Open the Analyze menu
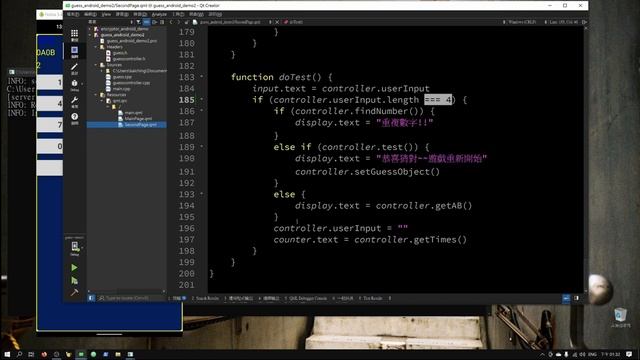 [159, 14]
